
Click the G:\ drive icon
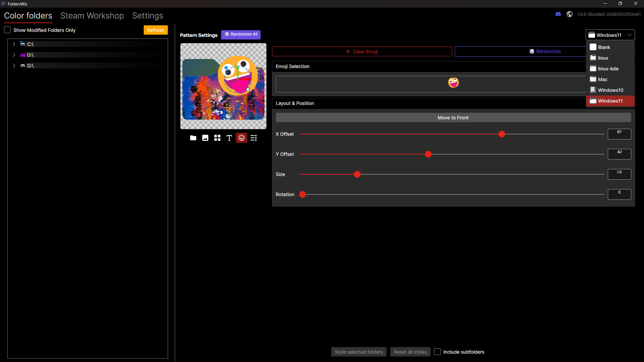(x=22, y=66)
